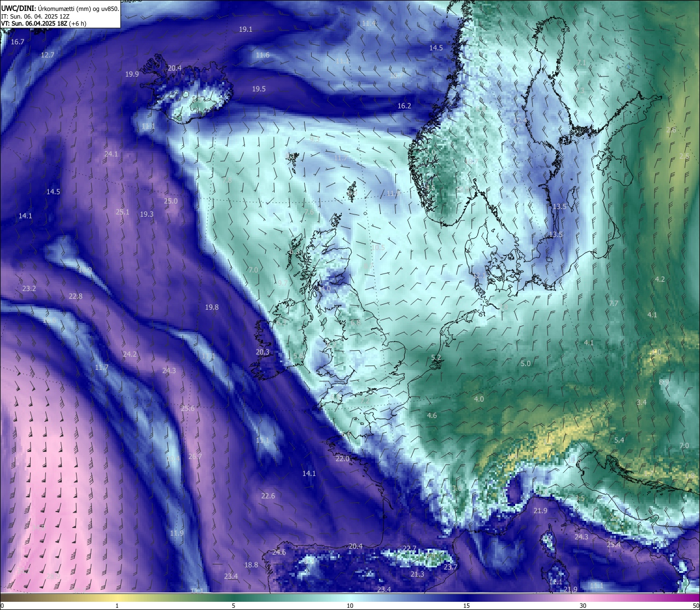
Task: Click the map value 19.3
Action: pyautogui.click(x=147, y=214)
